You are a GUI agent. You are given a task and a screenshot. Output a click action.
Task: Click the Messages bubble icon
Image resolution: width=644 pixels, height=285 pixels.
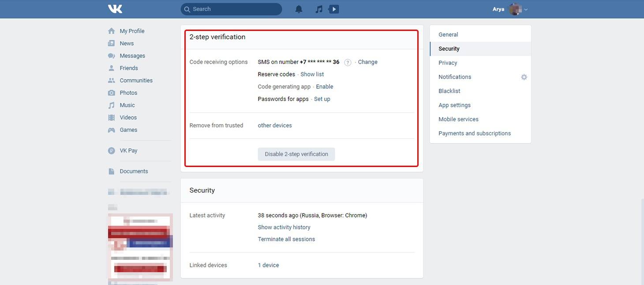112,56
